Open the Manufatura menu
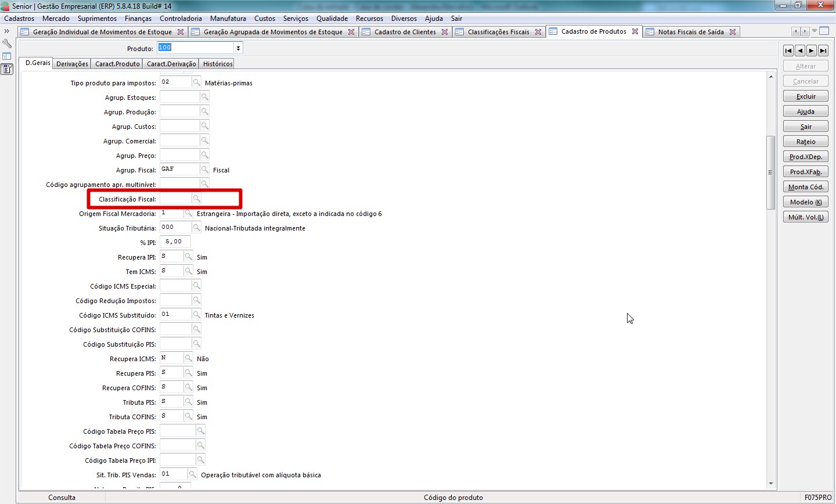Viewport: 836px width, 504px height. [228, 19]
